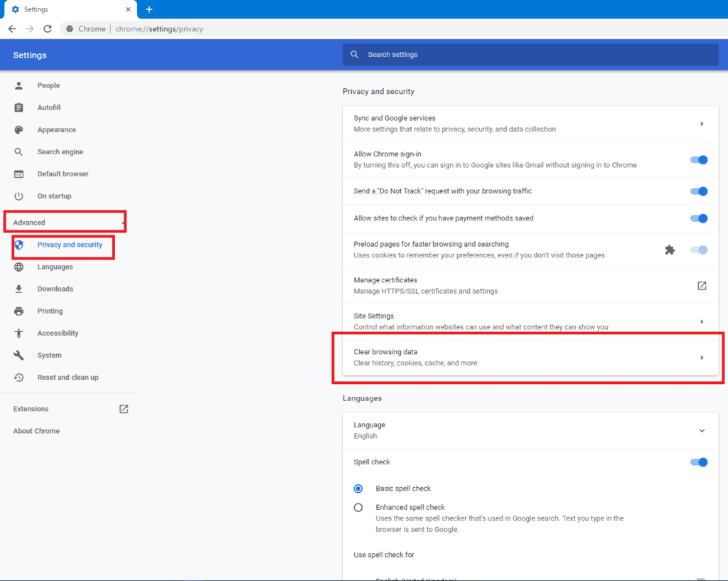Open the About Chrome link
The width and height of the screenshot is (728, 581).
point(36,431)
